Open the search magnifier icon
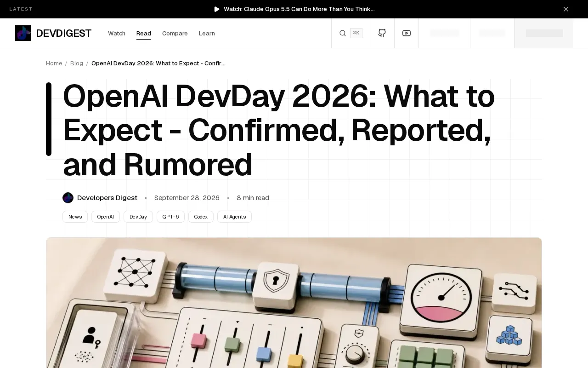Viewport: 588px width, 368px height. coord(343,33)
